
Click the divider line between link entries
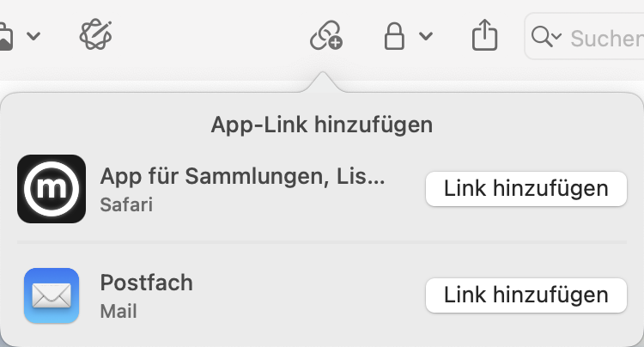pos(322,242)
